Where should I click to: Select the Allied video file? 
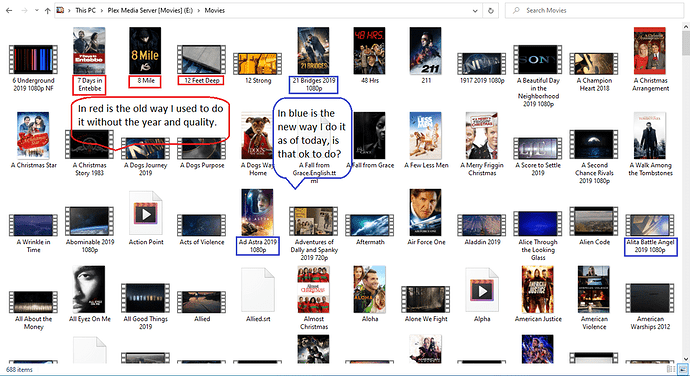tap(202, 302)
